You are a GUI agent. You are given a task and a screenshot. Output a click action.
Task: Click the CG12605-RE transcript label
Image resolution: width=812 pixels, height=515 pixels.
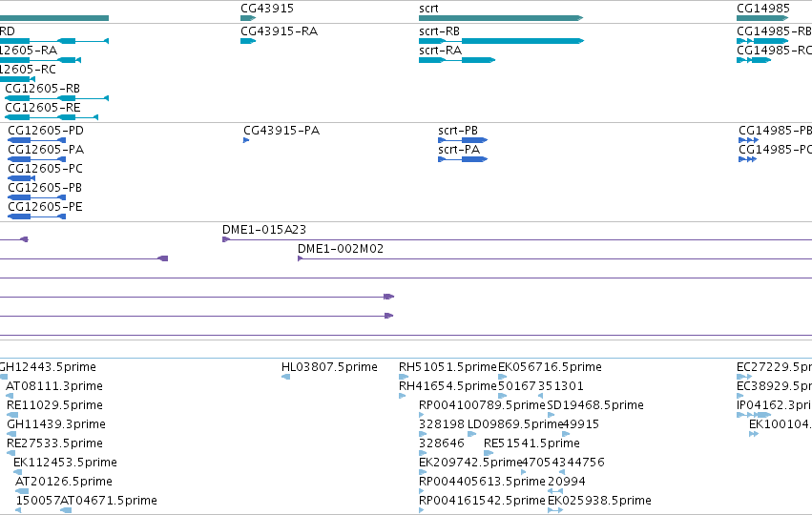click(43, 108)
